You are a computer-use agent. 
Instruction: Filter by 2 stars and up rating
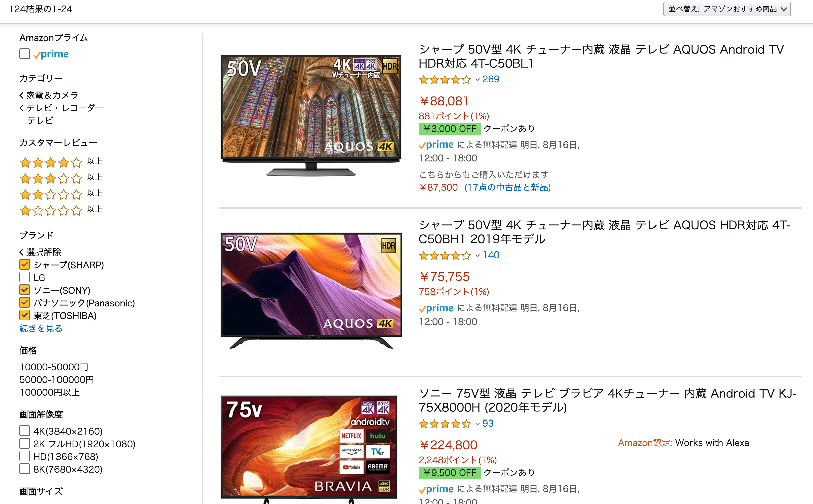(x=61, y=194)
